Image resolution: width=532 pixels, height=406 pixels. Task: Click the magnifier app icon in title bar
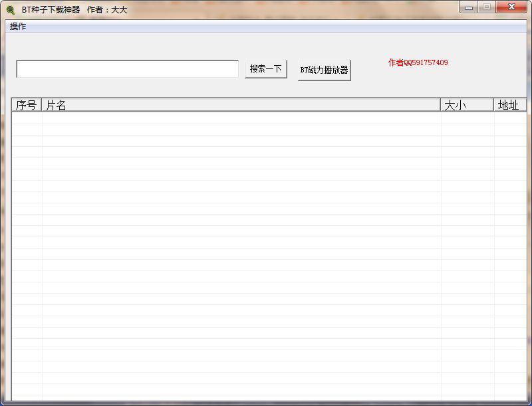[11, 10]
